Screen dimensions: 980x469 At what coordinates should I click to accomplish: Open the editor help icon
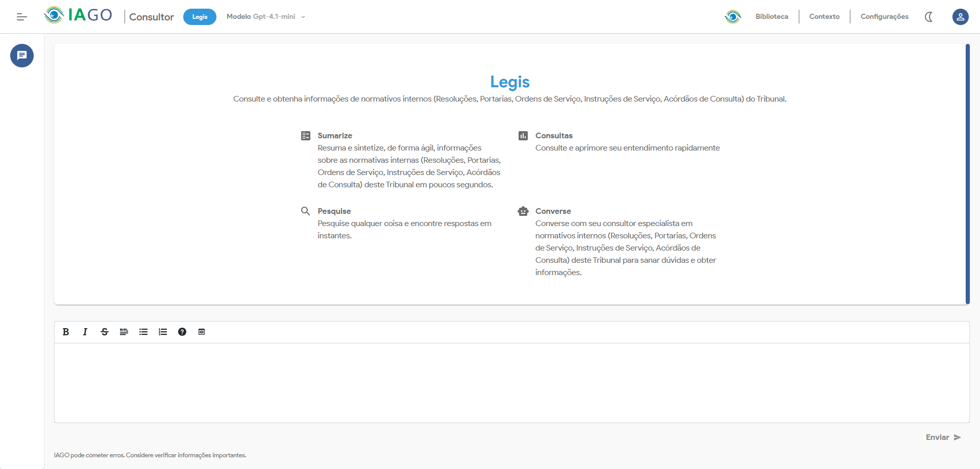(x=182, y=332)
